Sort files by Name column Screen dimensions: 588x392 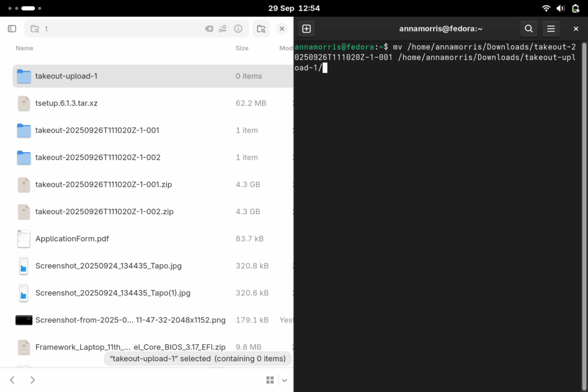coord(25,48)
